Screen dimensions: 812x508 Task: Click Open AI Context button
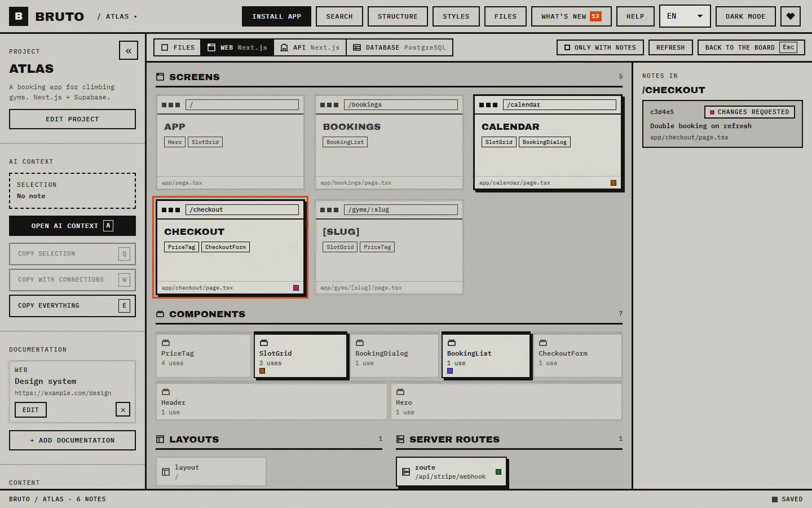[x=72, y=226]
